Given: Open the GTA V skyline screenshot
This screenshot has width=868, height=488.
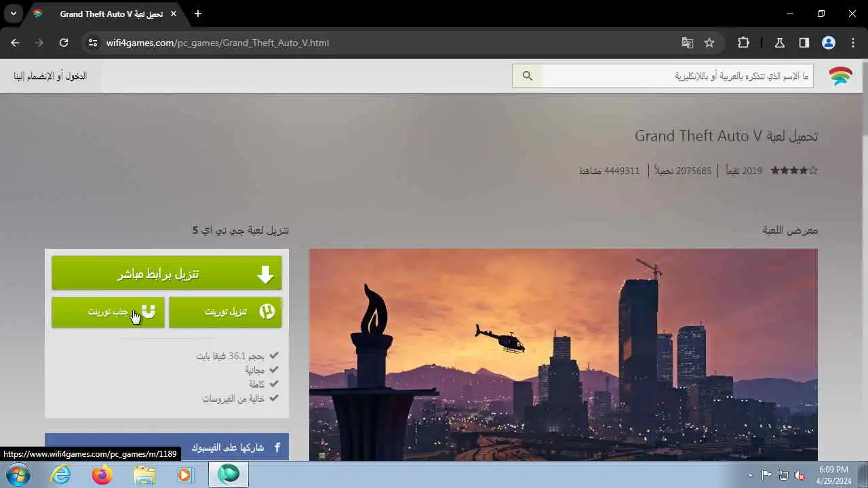Looking at the screenshot, I should 564,354.
